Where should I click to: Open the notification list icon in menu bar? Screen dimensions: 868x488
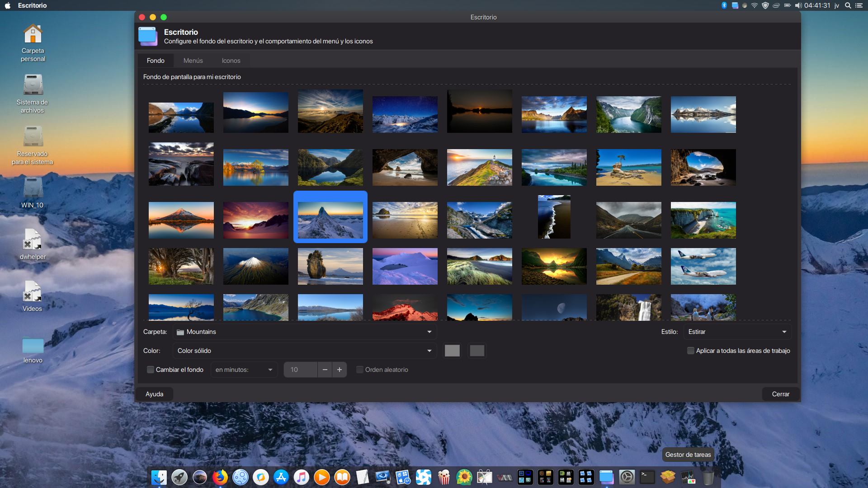859,5
